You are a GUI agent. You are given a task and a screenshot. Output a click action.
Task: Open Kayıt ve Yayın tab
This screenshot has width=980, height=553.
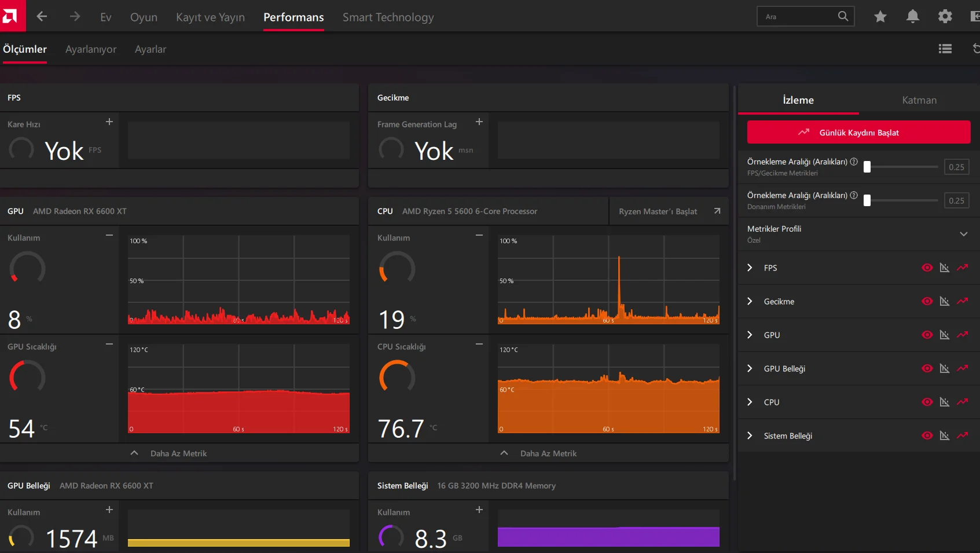click(x=210, y=17)
